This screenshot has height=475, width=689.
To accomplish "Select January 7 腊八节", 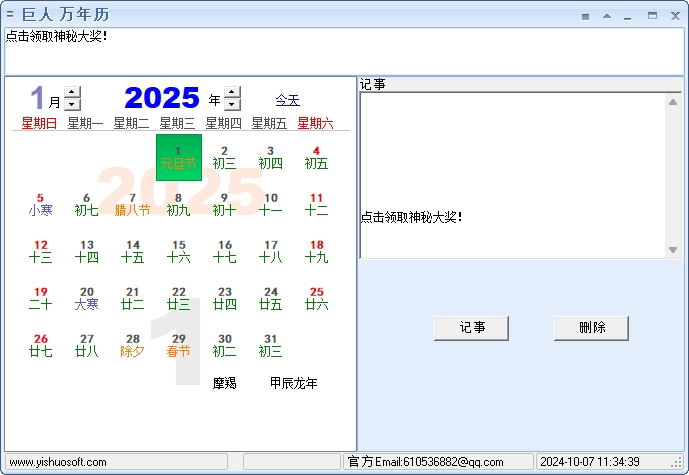I will (x=133, y=204).
